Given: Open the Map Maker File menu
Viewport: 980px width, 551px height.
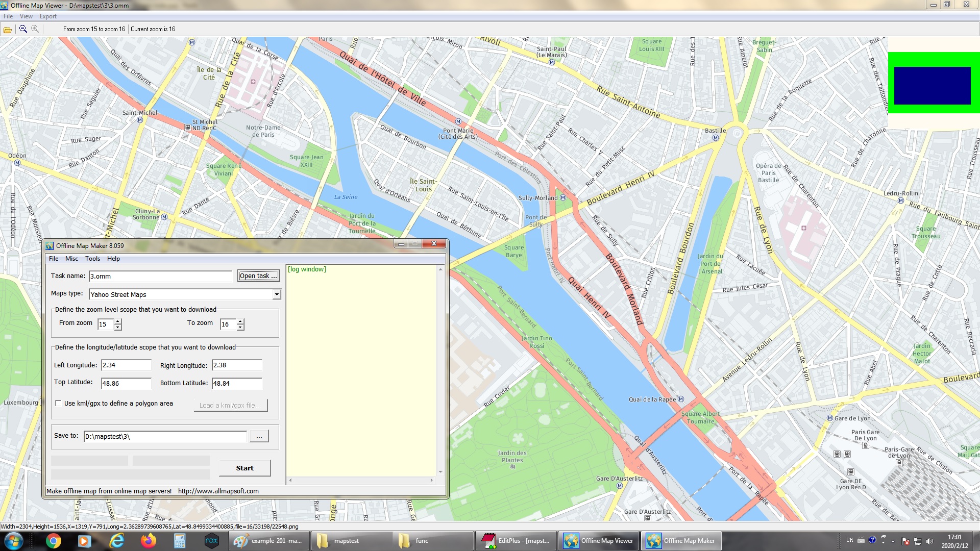Looking at the screenshot, I should (54, 259).
